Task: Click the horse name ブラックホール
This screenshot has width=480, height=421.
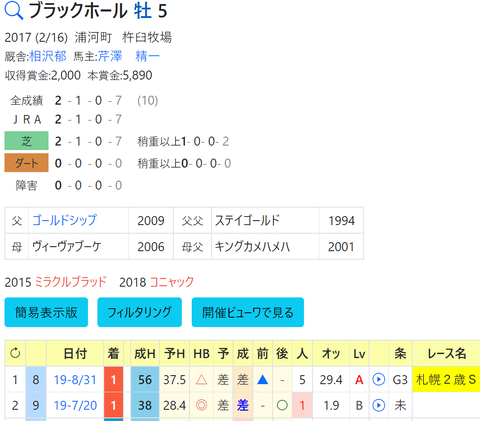Action: (78, 11)
